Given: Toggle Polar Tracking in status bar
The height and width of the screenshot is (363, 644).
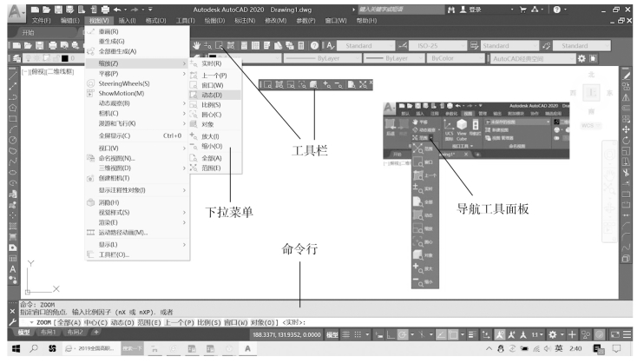Looking at the screenshot, I should point(403,334).
